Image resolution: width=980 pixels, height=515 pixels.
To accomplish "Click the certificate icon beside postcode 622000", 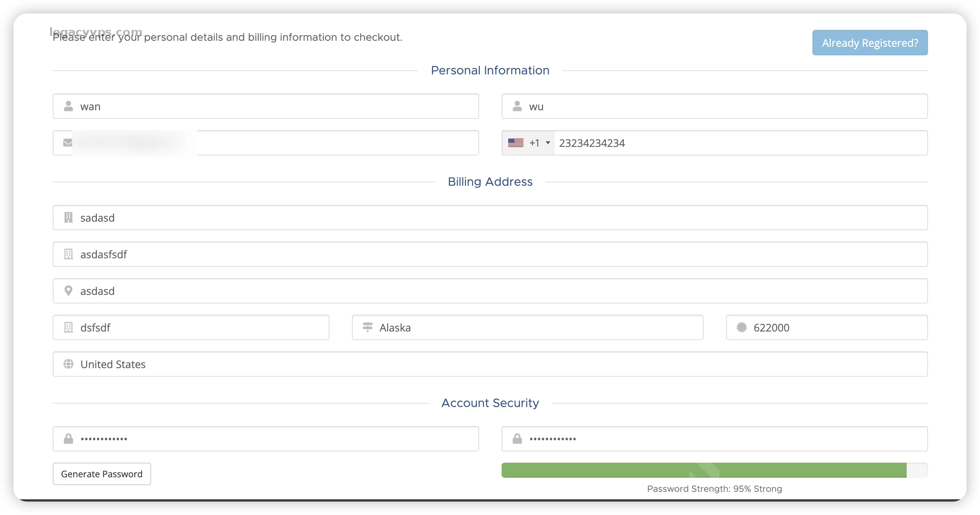I will coord(741,327).
